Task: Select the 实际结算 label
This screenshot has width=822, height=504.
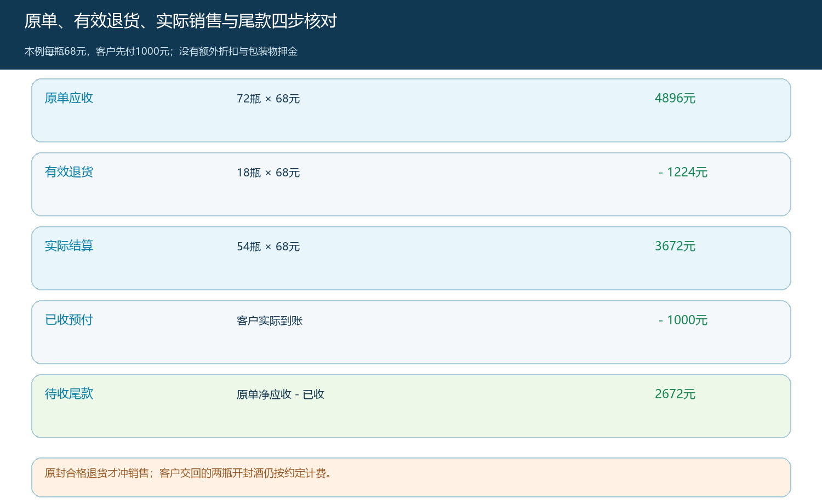Action: [x=69, y=246]
